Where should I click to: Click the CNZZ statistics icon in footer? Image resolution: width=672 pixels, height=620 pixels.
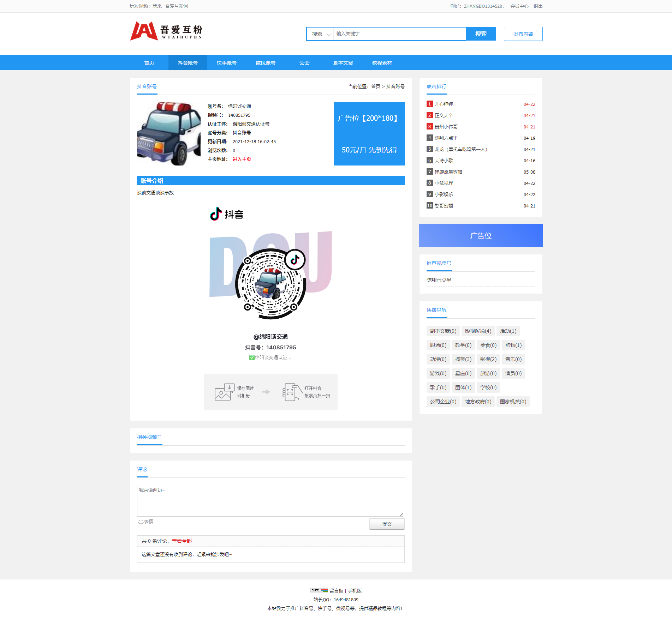pyautogui.click(x=319, y=590)
